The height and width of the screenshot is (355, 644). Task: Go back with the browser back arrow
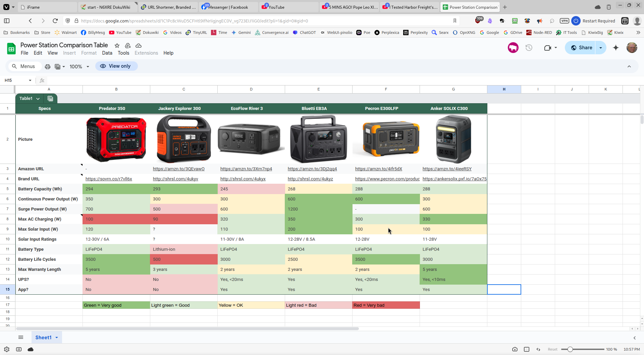point(31,21)
